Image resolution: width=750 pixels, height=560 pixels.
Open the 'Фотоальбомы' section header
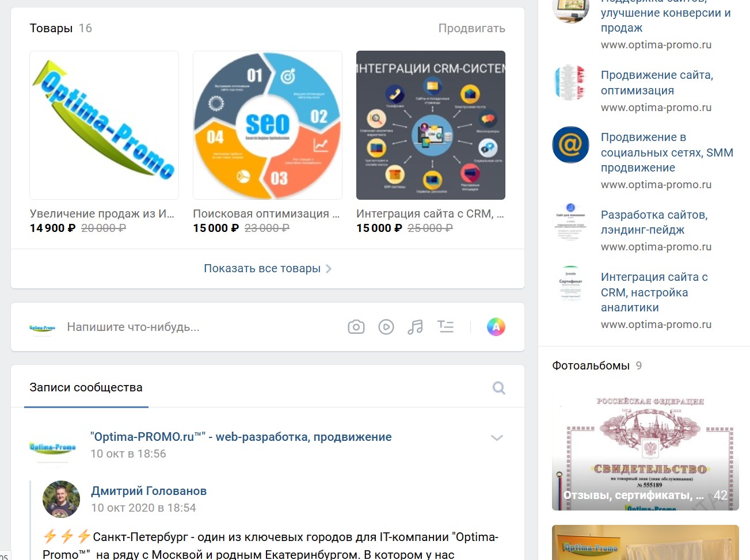pyautogui.click(x=591, y=365)
